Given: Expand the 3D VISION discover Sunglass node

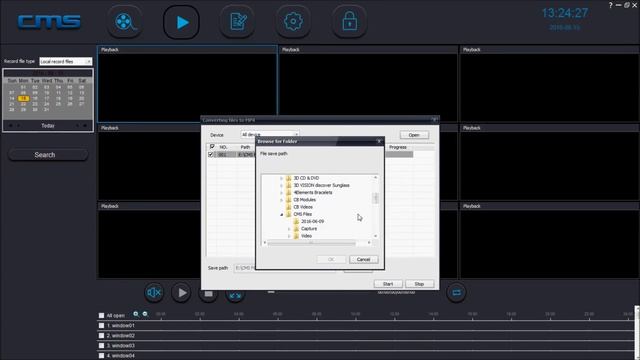Looking at the screenshot, I should tap(281, 186).
